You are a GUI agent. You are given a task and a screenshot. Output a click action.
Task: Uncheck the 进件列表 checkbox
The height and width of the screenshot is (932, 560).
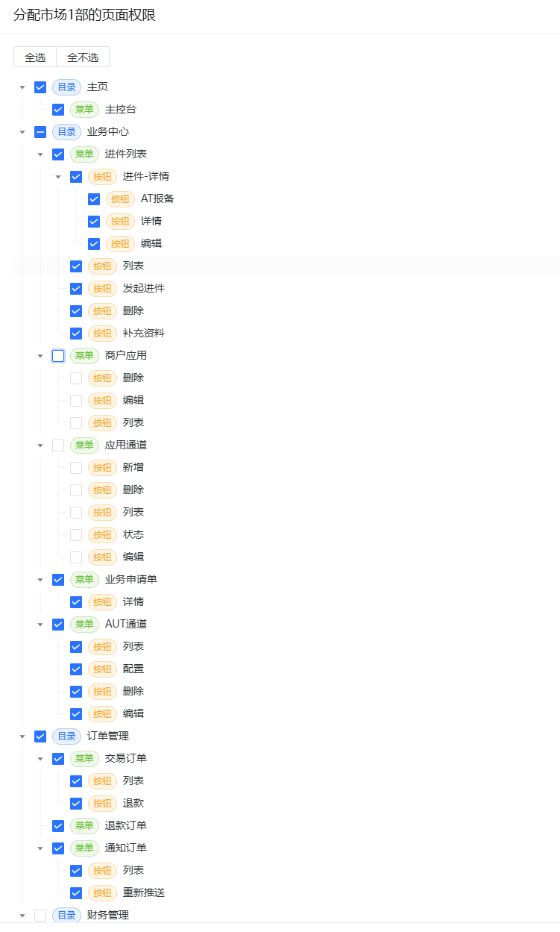point(58,154)
